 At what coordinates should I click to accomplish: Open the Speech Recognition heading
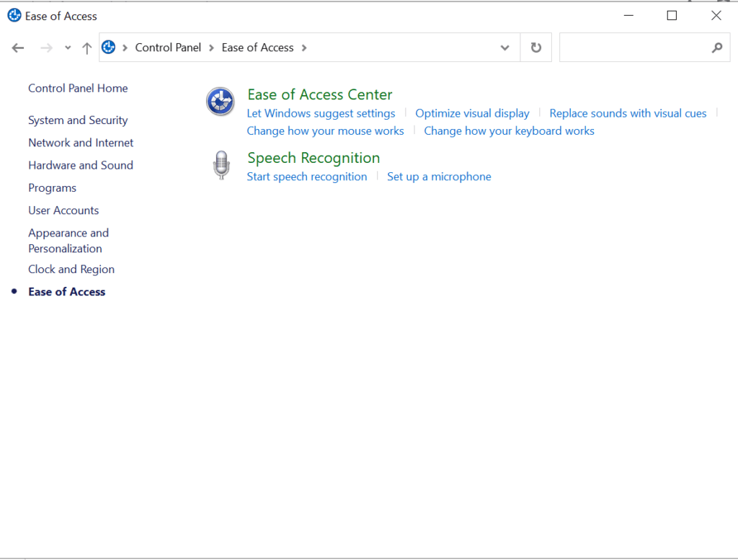click(x=314, y=158)
